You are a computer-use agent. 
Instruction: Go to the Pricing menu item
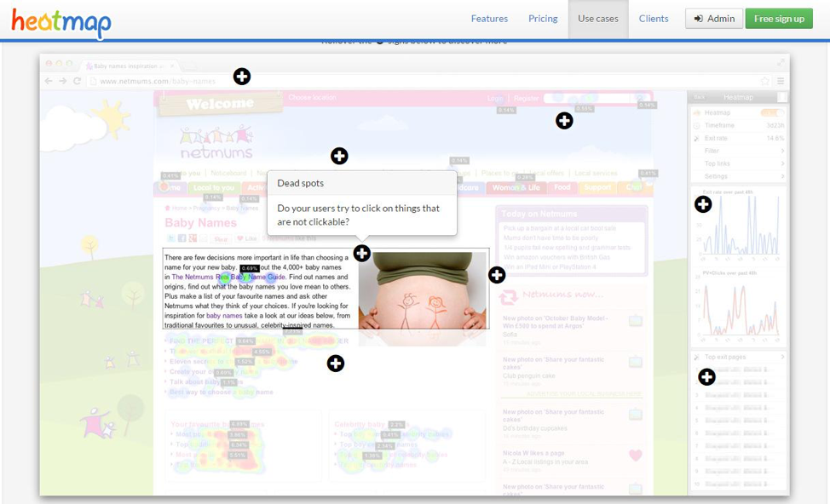[x=543, y=19]
